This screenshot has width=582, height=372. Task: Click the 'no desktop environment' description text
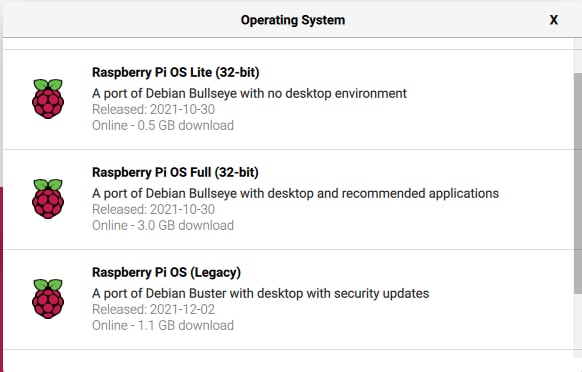[x=249, y=93]
